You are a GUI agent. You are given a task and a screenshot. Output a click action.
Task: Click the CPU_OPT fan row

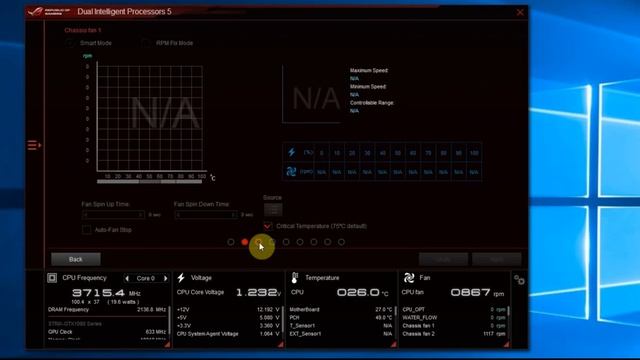pos(454,310)
